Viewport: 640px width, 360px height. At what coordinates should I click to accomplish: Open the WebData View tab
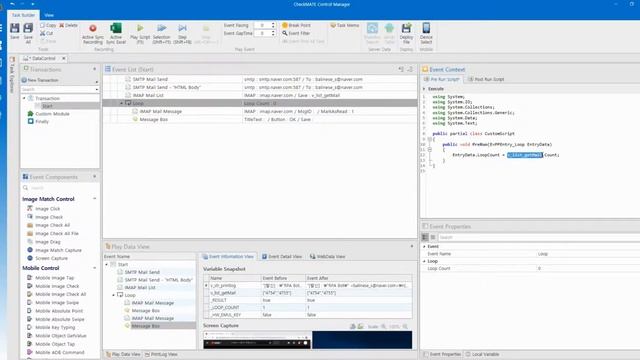click(327, 256)
